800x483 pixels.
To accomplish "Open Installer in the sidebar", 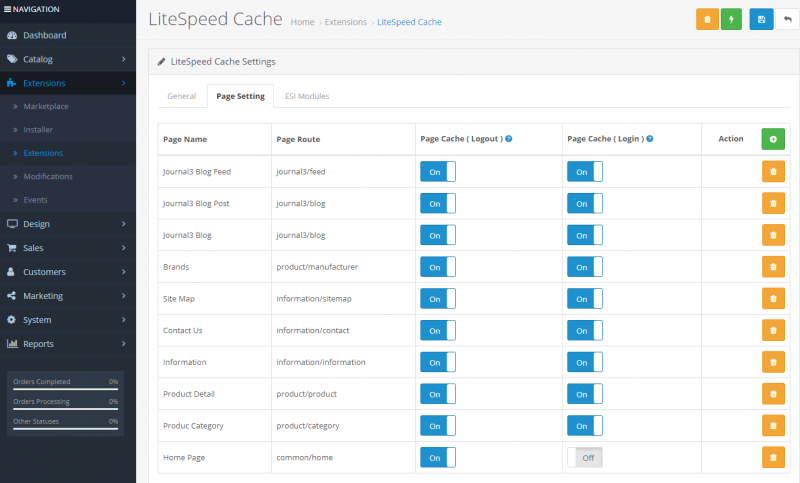I will point(38,130).
